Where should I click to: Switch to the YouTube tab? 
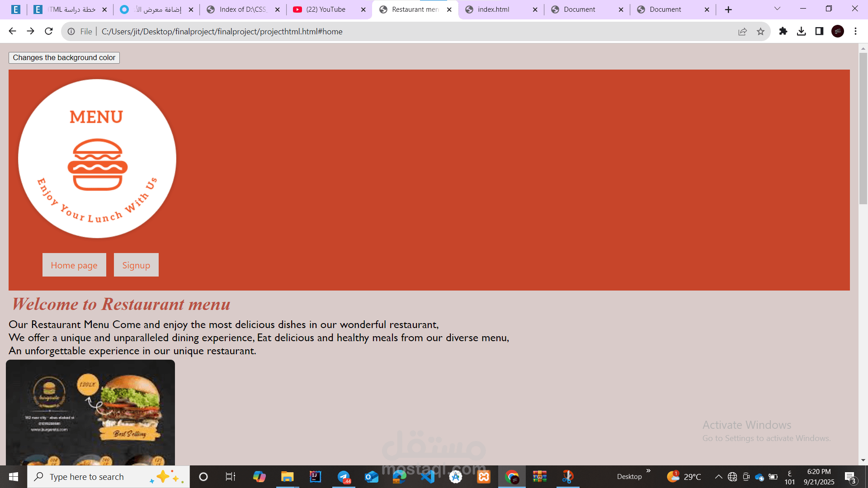[325, 9]
